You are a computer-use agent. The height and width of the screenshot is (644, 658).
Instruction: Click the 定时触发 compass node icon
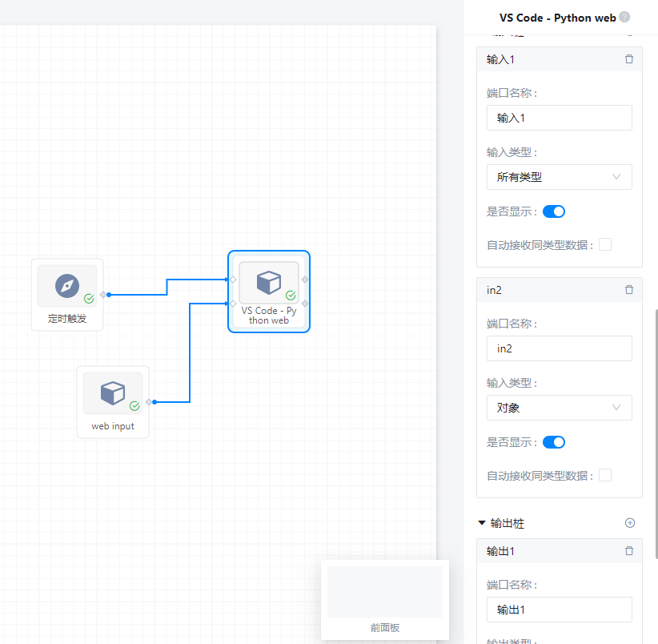pos(67,286)
